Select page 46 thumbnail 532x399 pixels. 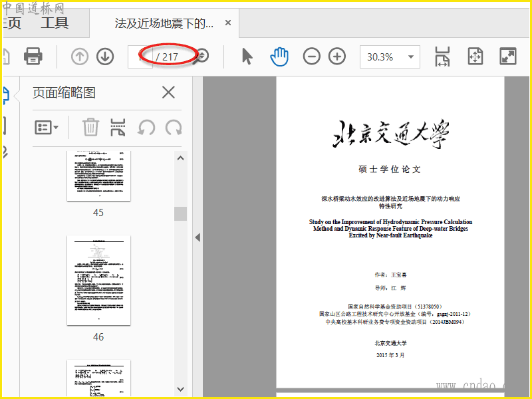pyautogui.click(x=98, y=280)
